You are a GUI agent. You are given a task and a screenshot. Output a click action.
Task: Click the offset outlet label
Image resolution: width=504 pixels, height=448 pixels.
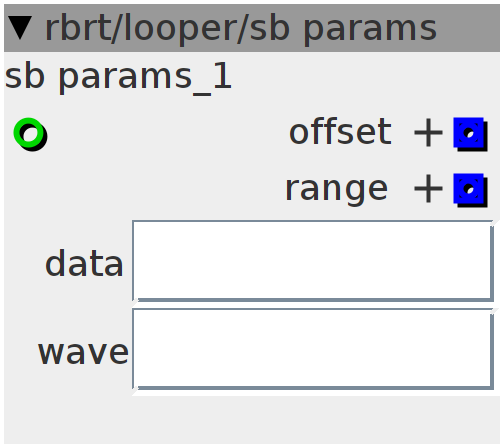[x=340, y=132]
